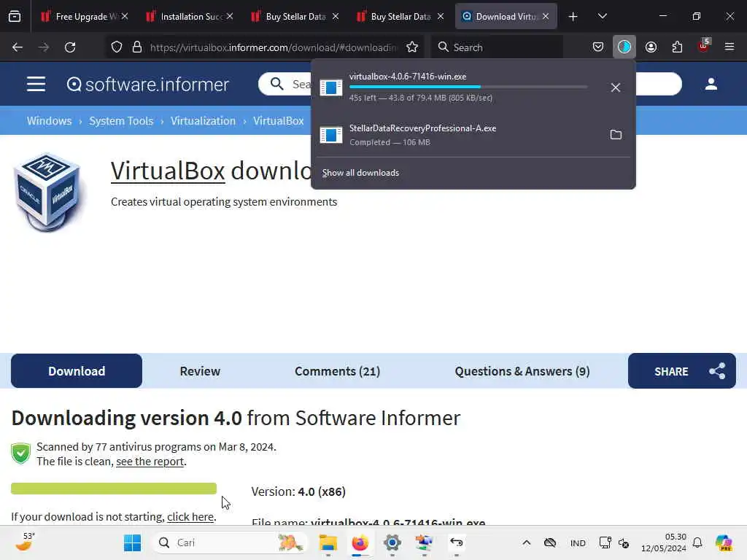The width and height of the screenshot is (747, 560).
Task: Open File Explorer from taskbar
Action: (328, 542)
